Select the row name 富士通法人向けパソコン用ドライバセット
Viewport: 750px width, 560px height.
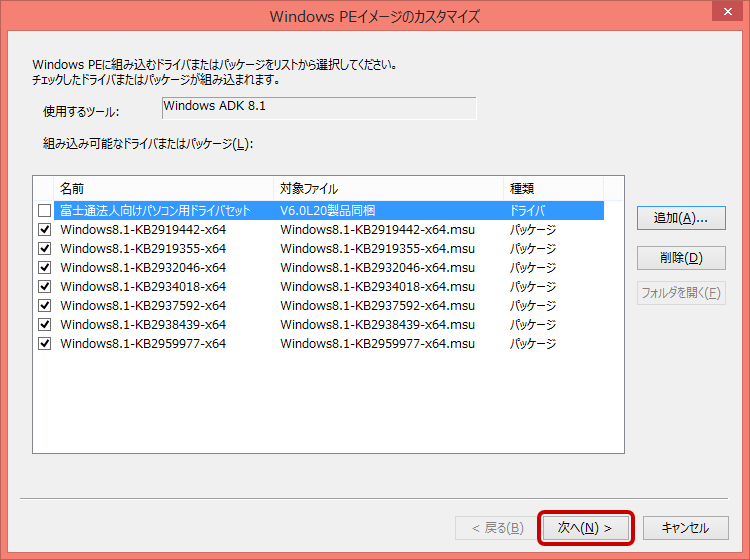155,210
